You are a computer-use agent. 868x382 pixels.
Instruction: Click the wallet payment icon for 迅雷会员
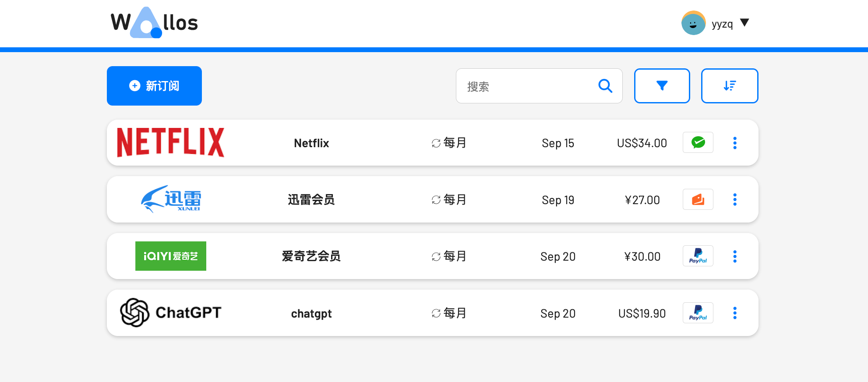[698, 200]
